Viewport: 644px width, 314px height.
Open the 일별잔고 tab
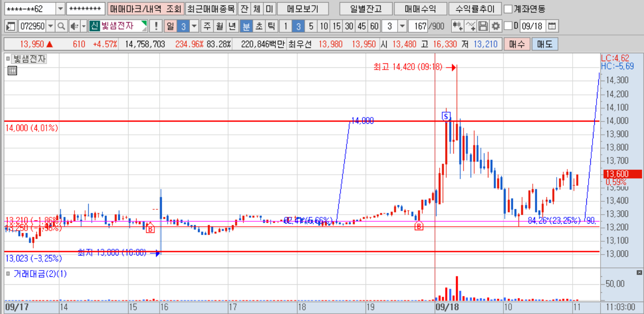365,9
